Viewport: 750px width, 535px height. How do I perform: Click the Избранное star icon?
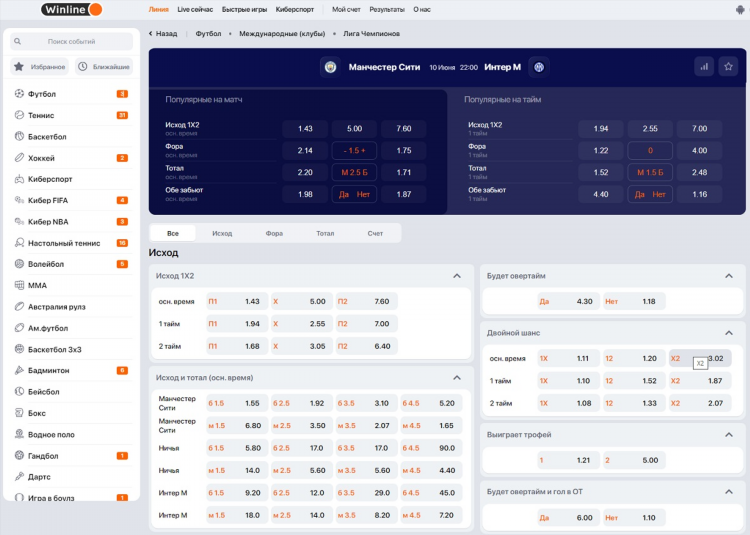(19, 66)
